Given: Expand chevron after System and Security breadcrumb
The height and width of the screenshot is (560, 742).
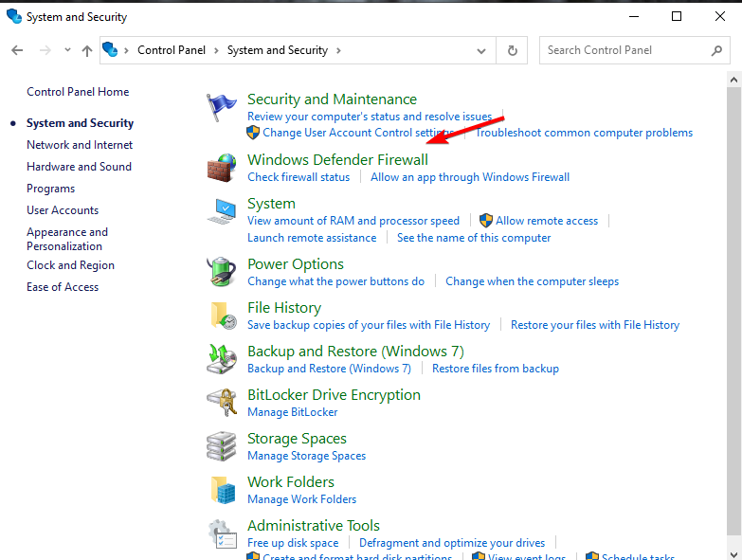Looking at the screenshot, I should point(338,50).
